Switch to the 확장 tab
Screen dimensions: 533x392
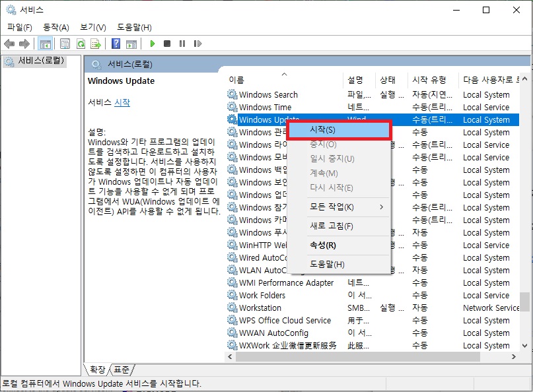[x=98, y=370]
